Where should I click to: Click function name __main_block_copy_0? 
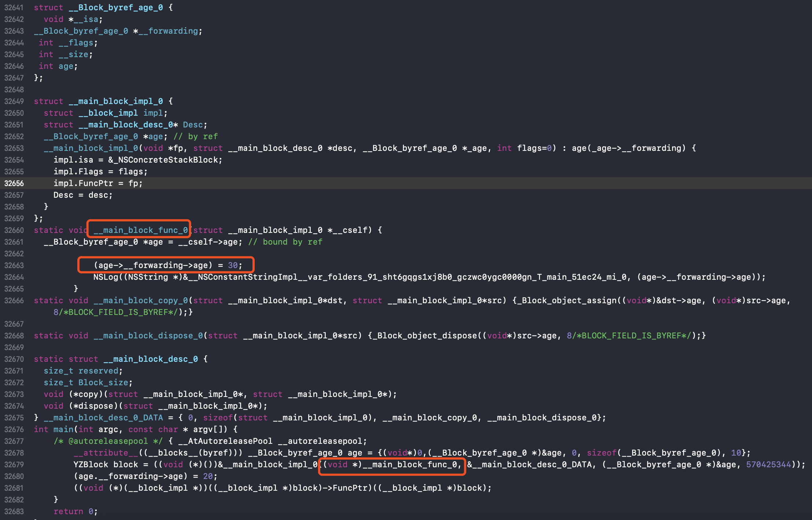coord(141,301)
